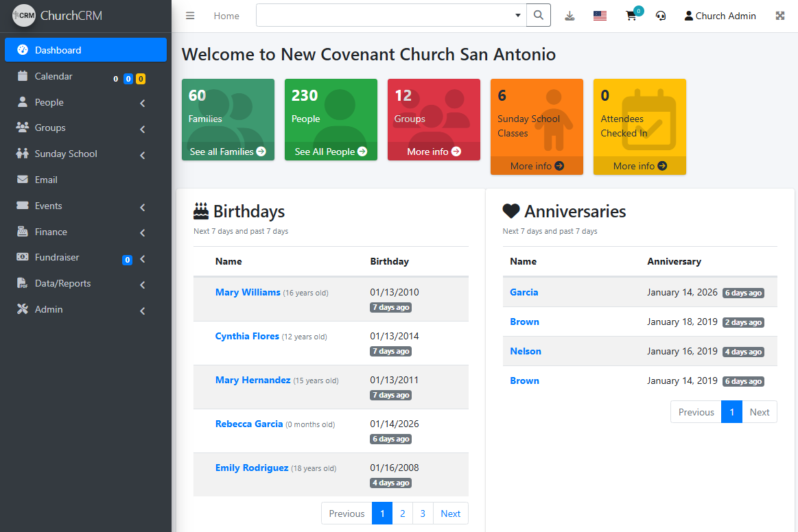Click the shopping cart icon in the toolbar
The image size is (798, 532).
coord(631,16)
